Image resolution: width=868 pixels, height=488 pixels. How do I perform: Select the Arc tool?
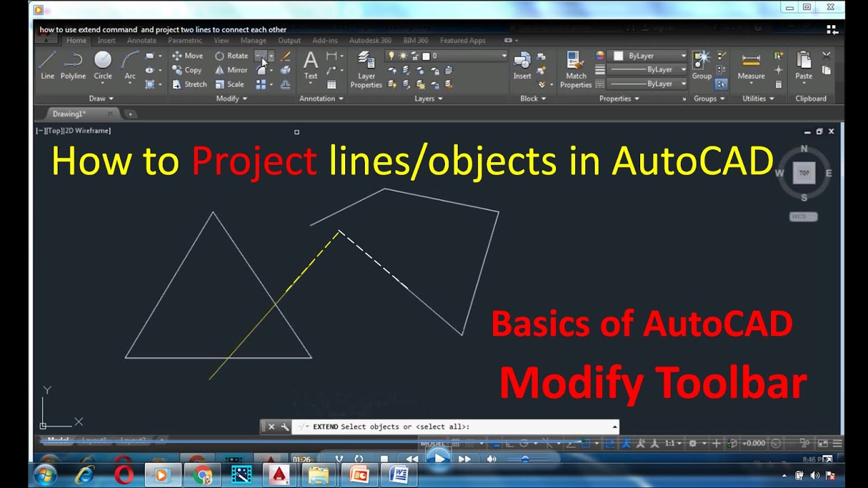130,66
